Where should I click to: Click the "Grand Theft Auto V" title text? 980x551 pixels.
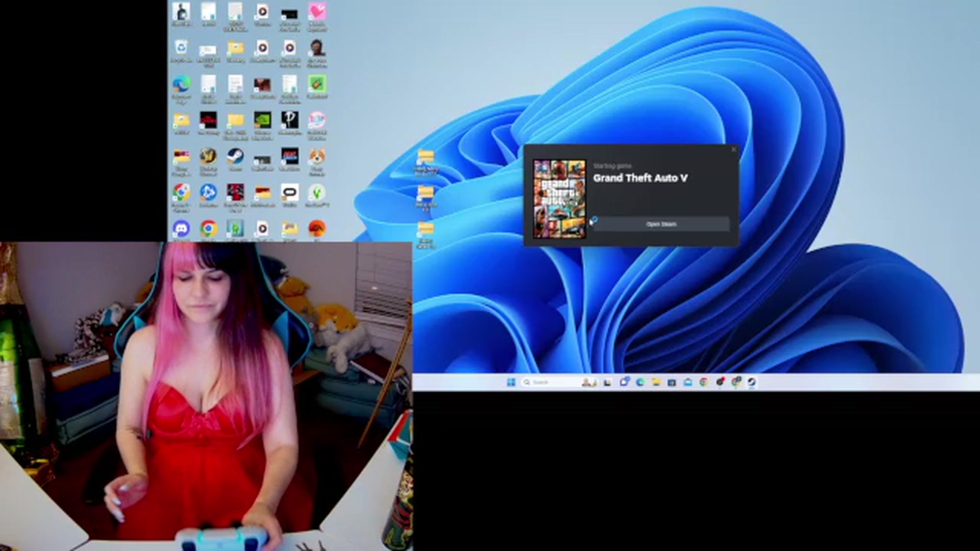[x=640, y=178]
